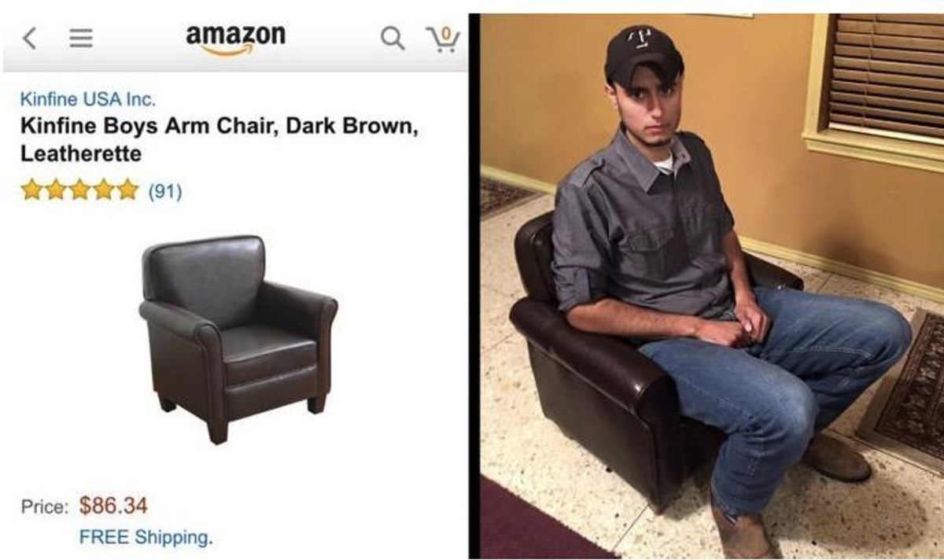Open Kinfine USA Inc. brand link
The height and width of the screenshot is (560, 944).
[x=87, y=99]
